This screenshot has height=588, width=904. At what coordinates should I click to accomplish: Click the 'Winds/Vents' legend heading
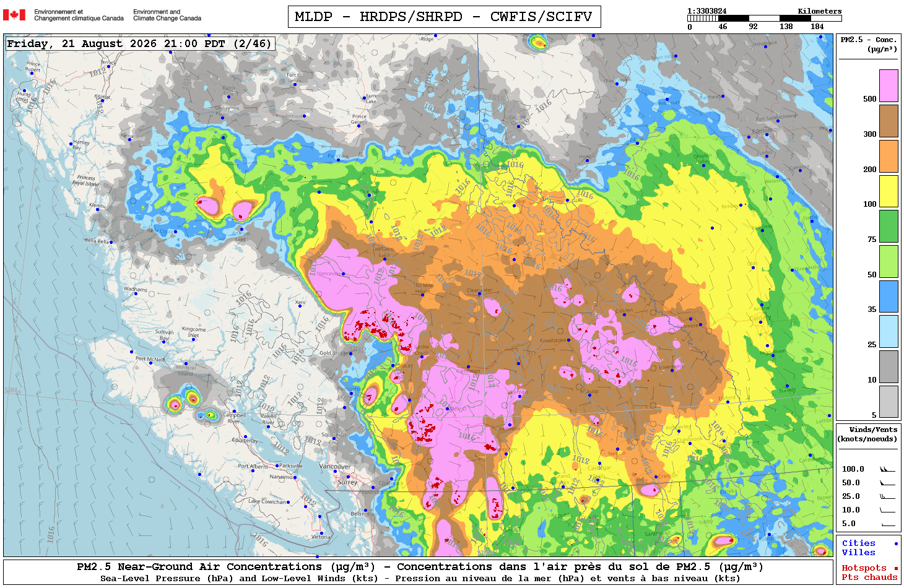873,430
